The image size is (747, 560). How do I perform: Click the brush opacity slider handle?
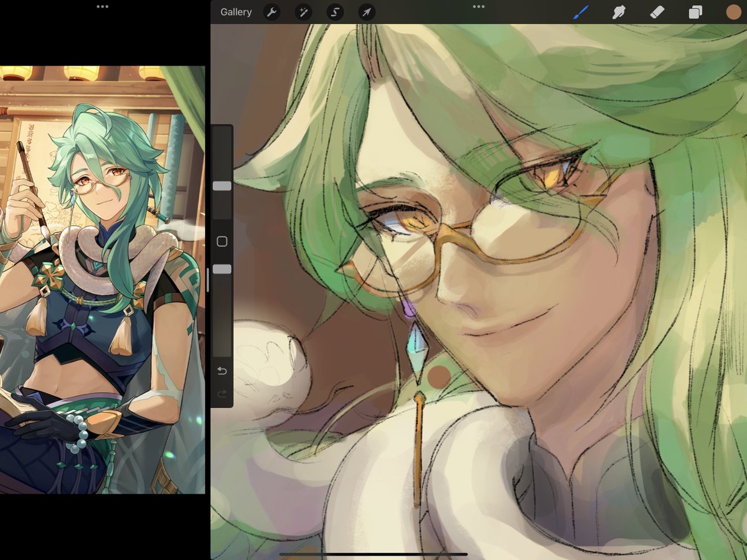(x=222, y=269)
